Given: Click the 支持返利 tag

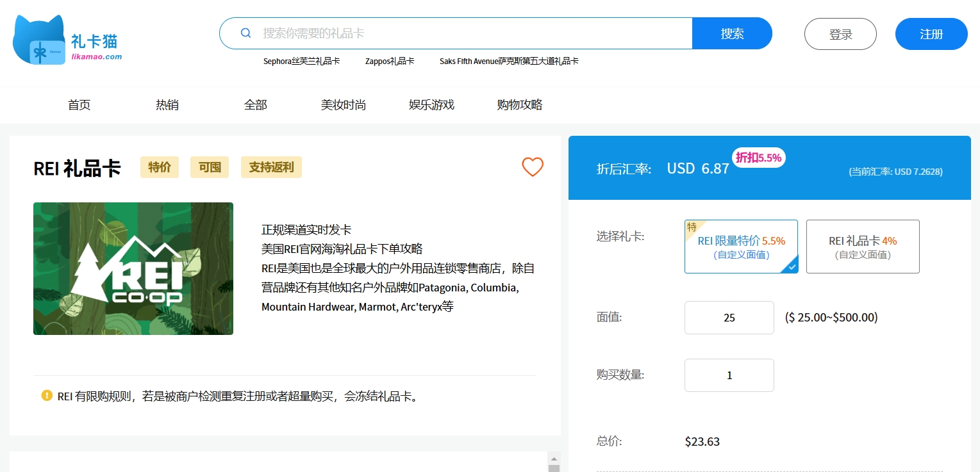Looking at the screenshot, I should [271, 167].
